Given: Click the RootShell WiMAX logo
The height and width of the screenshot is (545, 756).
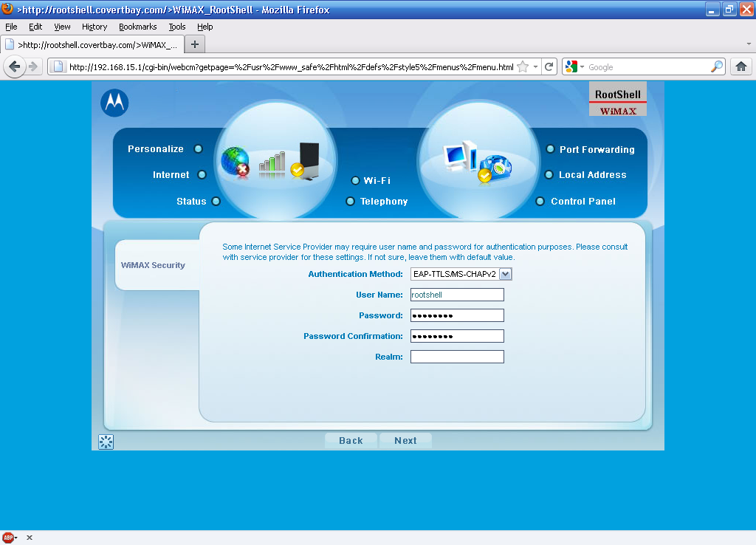Looking at the screenshot, I should pos(618,99).
